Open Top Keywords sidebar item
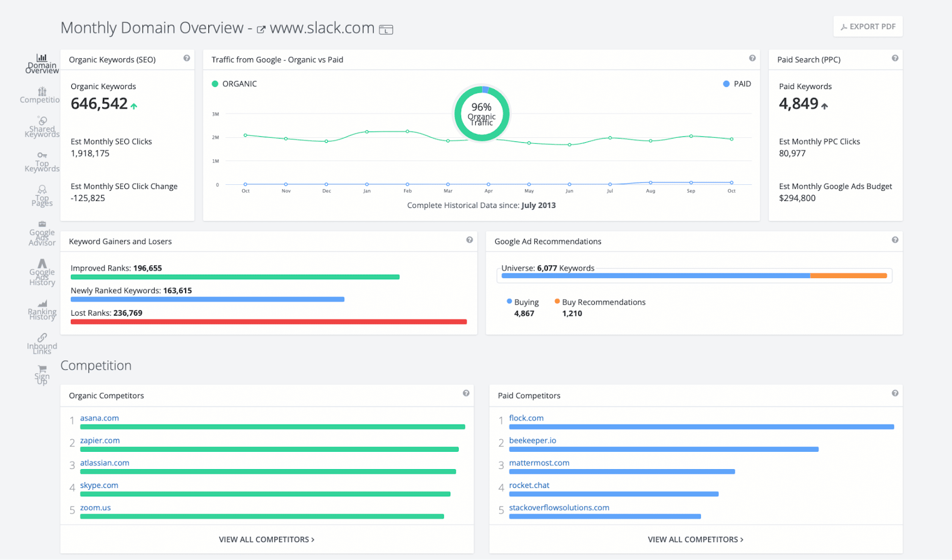 (42, 162)
